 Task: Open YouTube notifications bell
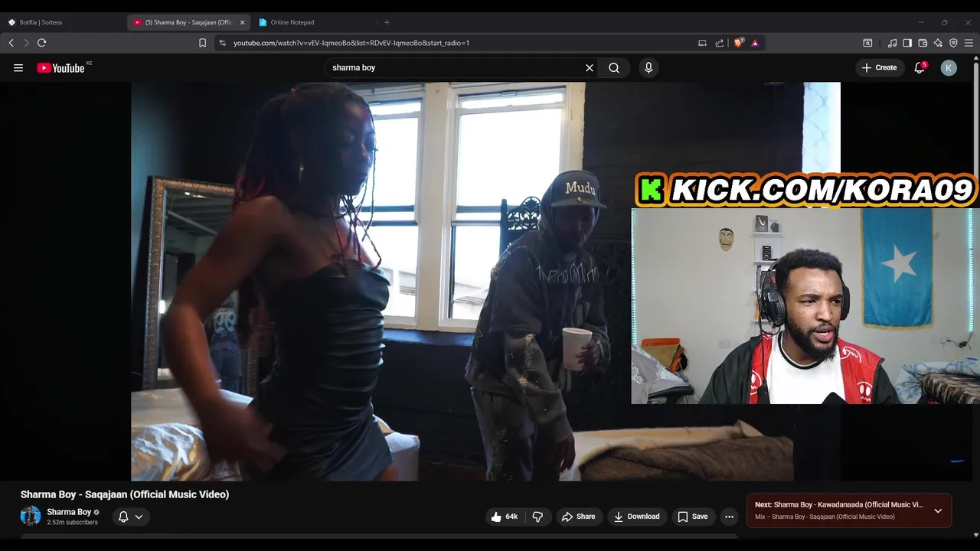(x=920, y=68)
